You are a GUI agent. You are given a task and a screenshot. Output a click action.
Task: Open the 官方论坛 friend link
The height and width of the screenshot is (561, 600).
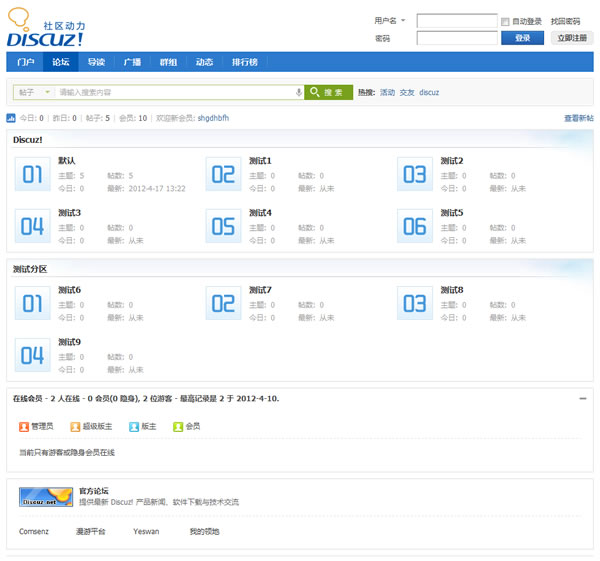[94, 491]
